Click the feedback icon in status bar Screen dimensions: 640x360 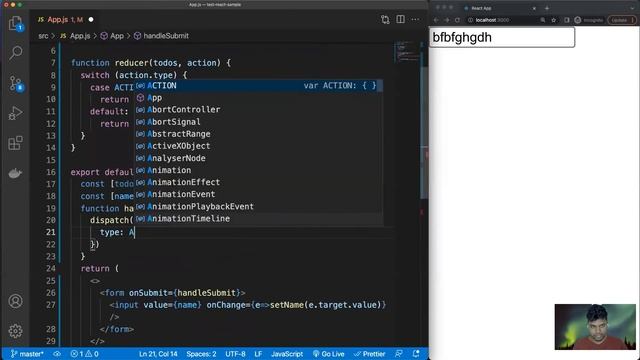click(399, 354)
